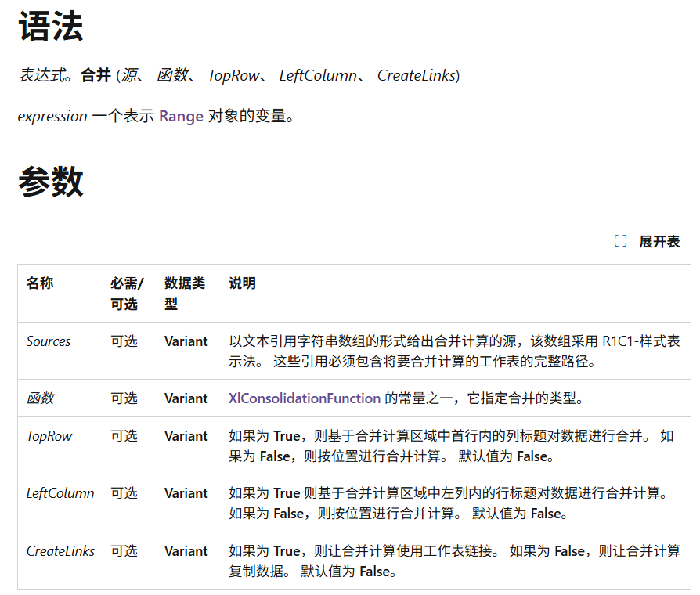
Task: Select the Variant data type for Sources
Action: (x=186, y=341)
